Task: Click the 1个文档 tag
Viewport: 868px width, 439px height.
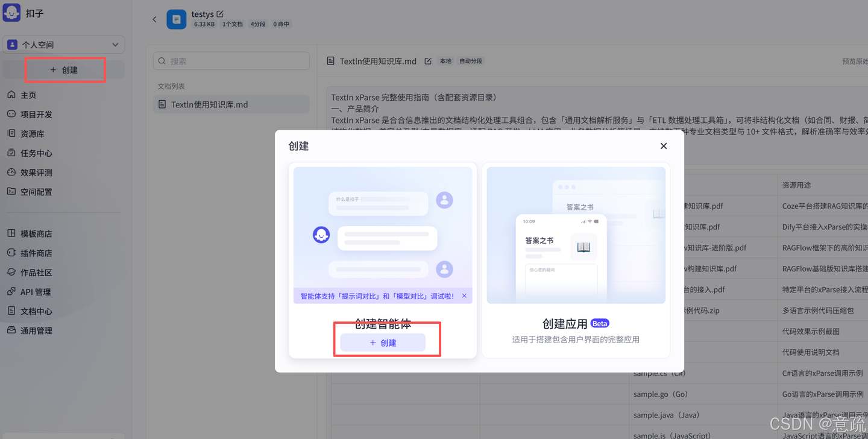Action: 233,24
